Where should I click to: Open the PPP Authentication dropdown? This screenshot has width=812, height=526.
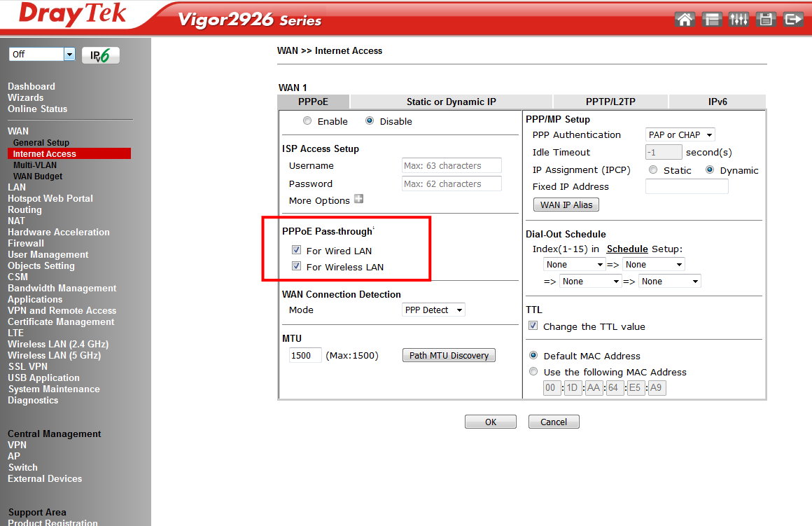680,134
